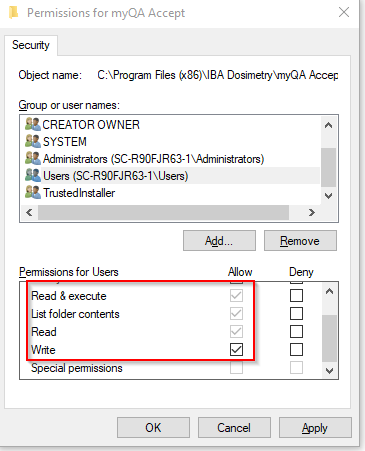365x451 pixels.
Task: Close the Permissions dialog with the X
Action: (x=344, y=12)
